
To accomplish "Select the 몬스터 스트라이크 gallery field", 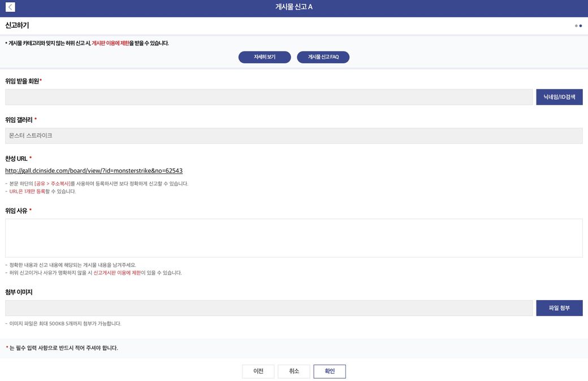I will (x=294, y=135).
